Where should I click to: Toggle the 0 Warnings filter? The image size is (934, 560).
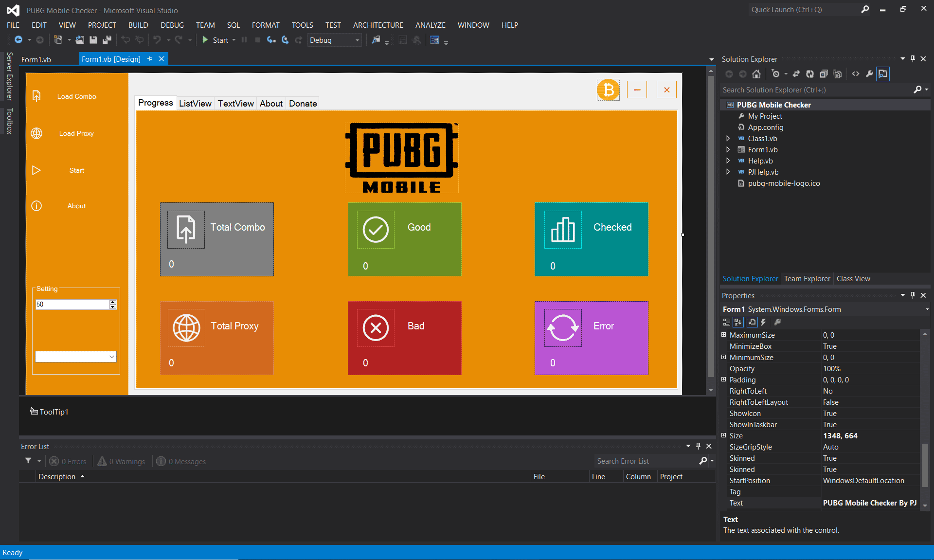tap(121, 461)
